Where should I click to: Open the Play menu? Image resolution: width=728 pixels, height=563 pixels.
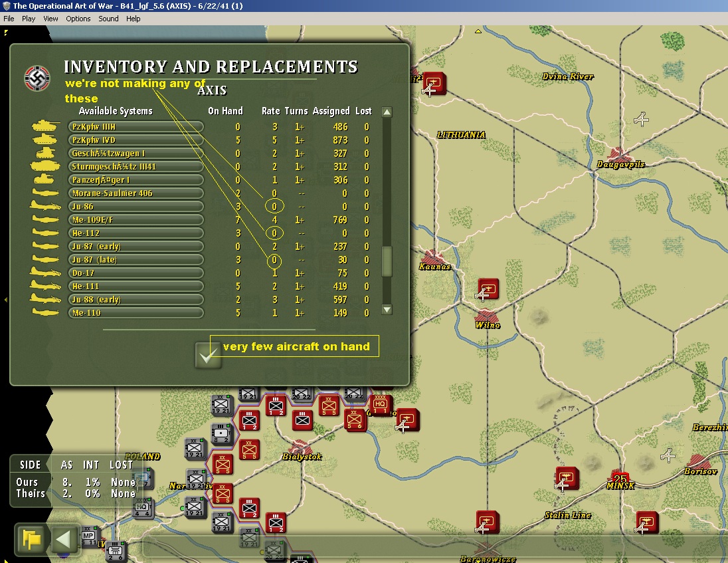pyautogui.click(x=29, y=19)
